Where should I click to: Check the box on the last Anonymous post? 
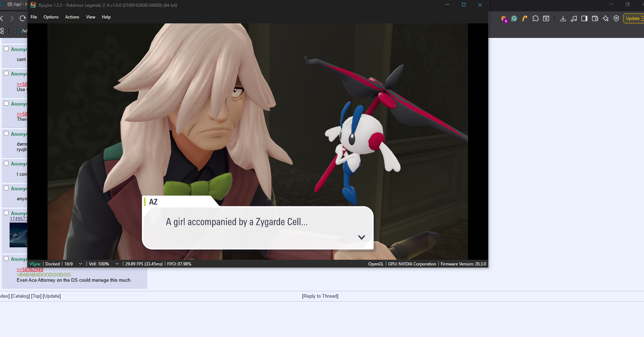pos(6,259)
